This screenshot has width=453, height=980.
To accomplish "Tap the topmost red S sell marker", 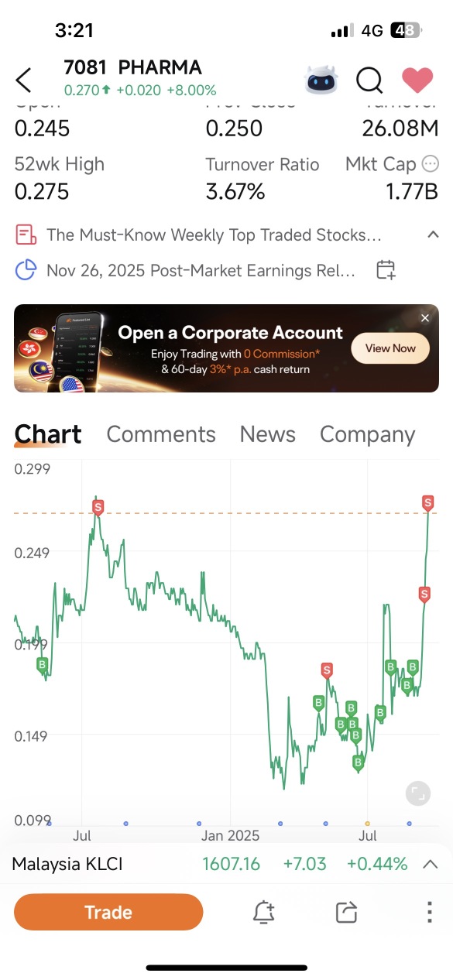I will (x=428, y=504).
